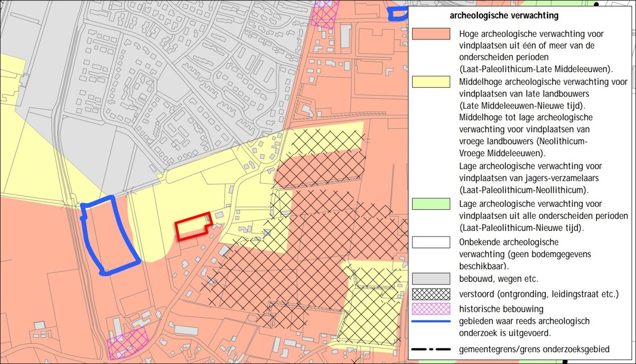Click inside the red outlined plot on the map
This screenshot has width=636, height=364.
pyautogui.click(x=192, y=226)
